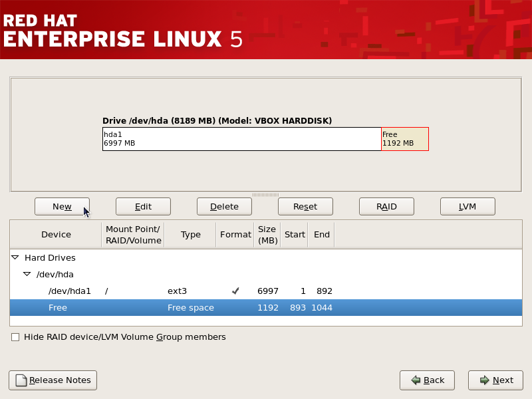
Task: Click the 892 end cylinder value
Action: (x=325, y=291)
